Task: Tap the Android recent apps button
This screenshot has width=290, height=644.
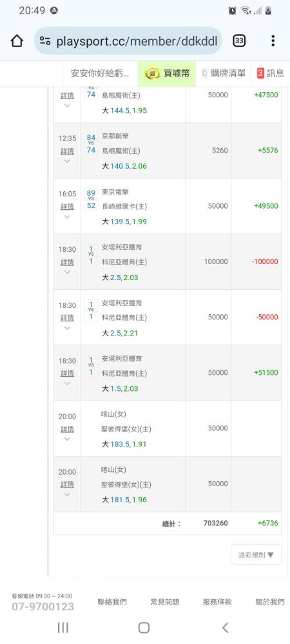Action: pos(63,627)
